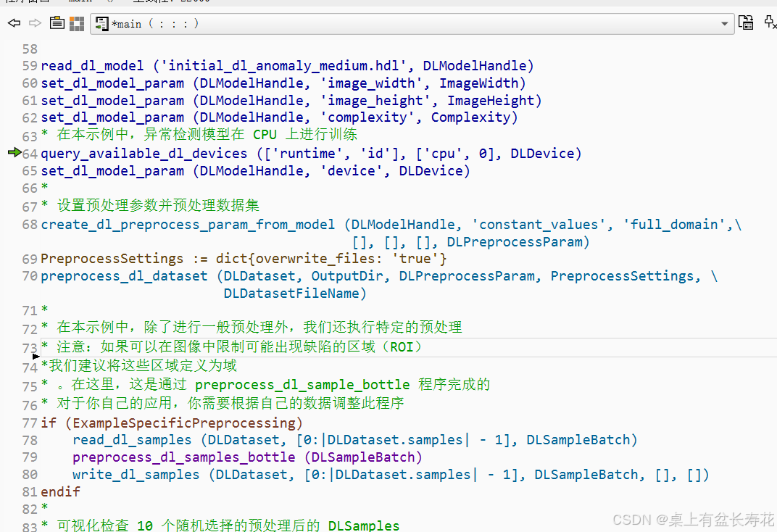Screen dimensions: 777x532
Task: Click the main label in the title bar
Action: (x=80, y=1)
